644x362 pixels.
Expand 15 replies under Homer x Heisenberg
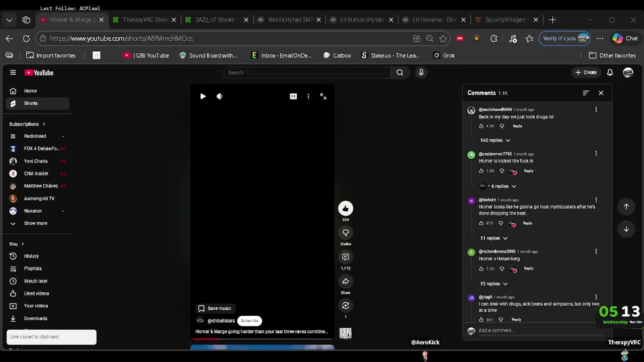(x=494, y=284)
